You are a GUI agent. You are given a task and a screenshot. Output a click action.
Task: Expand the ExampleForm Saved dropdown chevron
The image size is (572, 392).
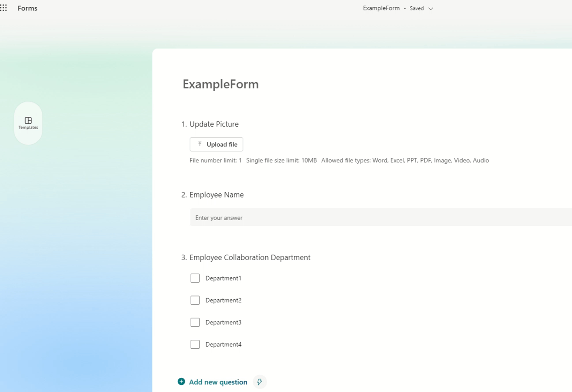click(431, 9)
